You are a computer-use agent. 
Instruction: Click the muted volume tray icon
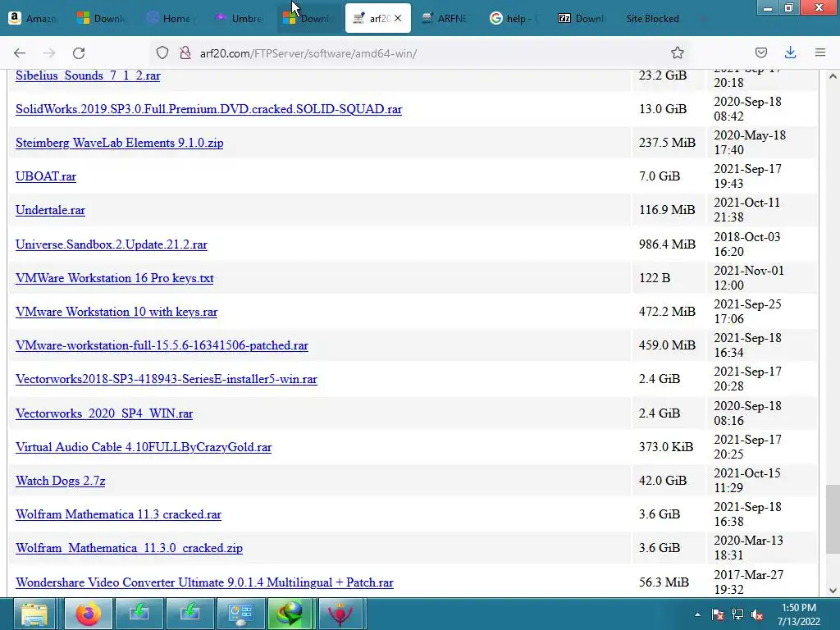click(x=757, y=614)
